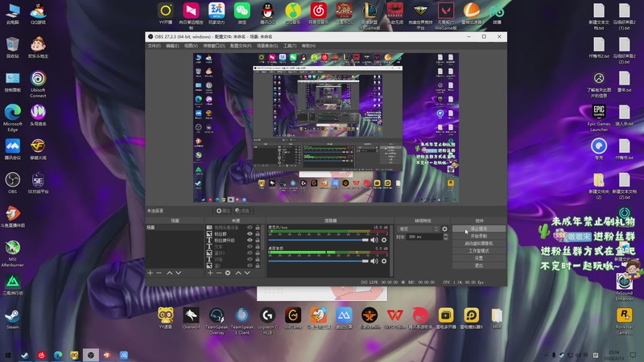Toggle visibility of first source row
The image size is (644, 362).
click(250, 228)
